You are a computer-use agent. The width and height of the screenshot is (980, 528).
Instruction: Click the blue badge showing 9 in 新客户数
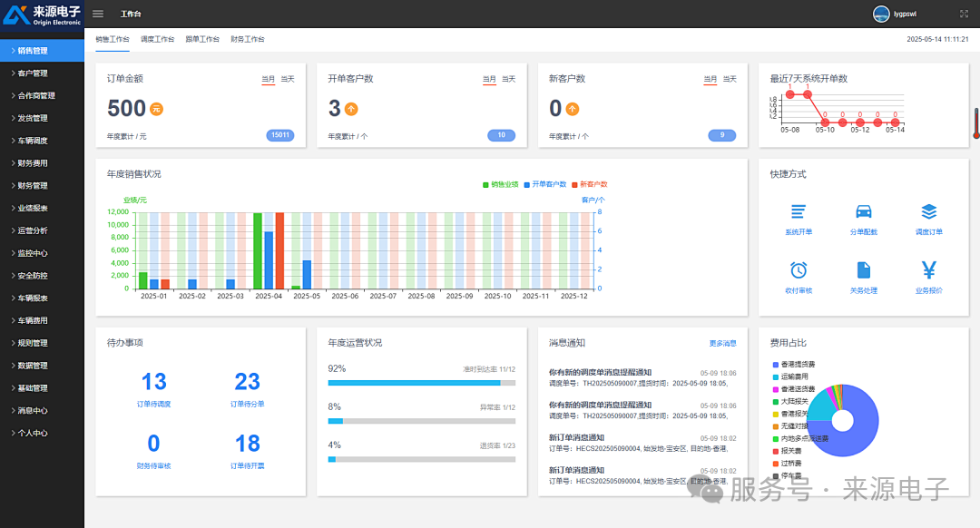(722, 135)
